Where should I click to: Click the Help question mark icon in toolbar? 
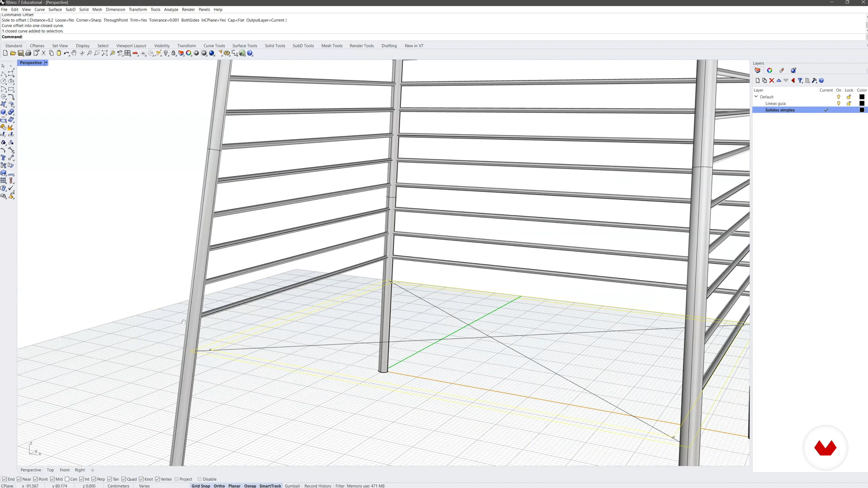(x=250, y=53)
